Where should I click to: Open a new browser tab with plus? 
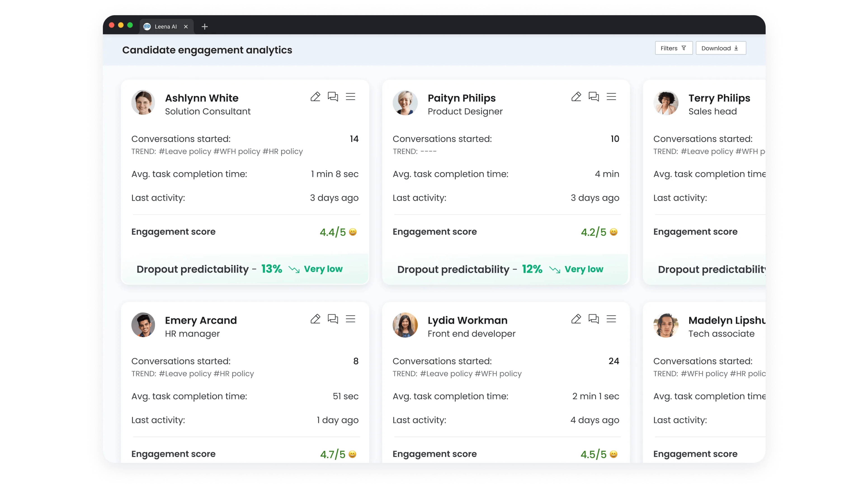click(205, 27)
